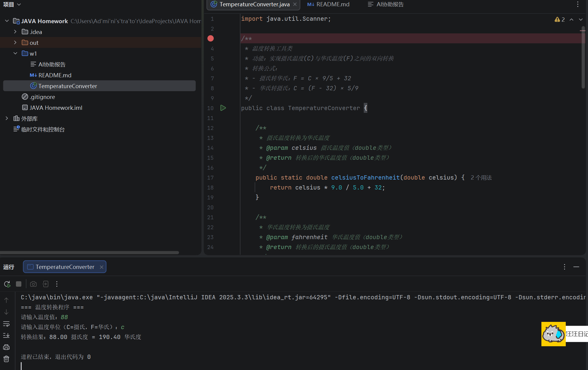The height and width of the screenshot is (370, 588).
Task: Open .gitignore in the project tree
Action: [x=42, y=97]
